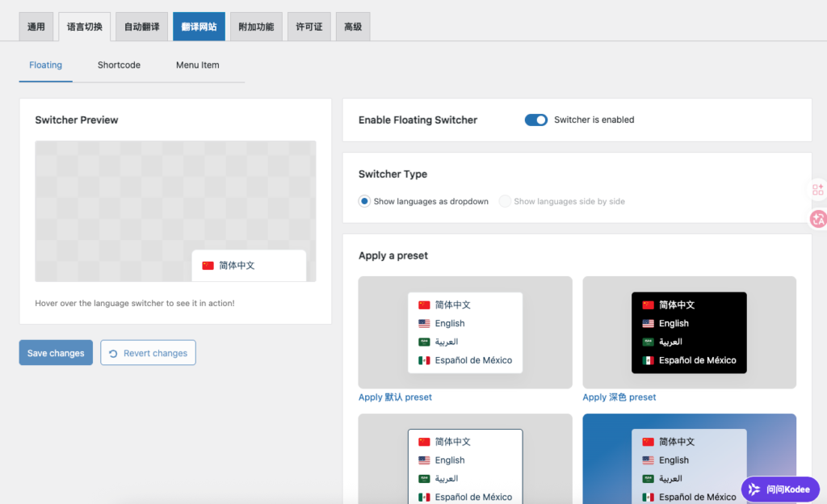Image resolution: width=827 pixels, height=504 pixels.
Task: Click the pink translate side icon
Action: click(819, 219)
